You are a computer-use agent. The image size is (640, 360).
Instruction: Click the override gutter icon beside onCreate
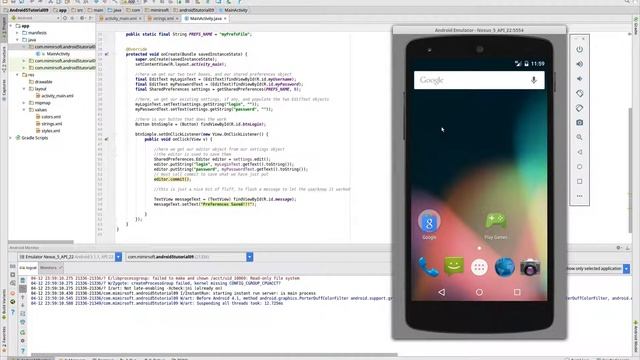coord(107,54)
